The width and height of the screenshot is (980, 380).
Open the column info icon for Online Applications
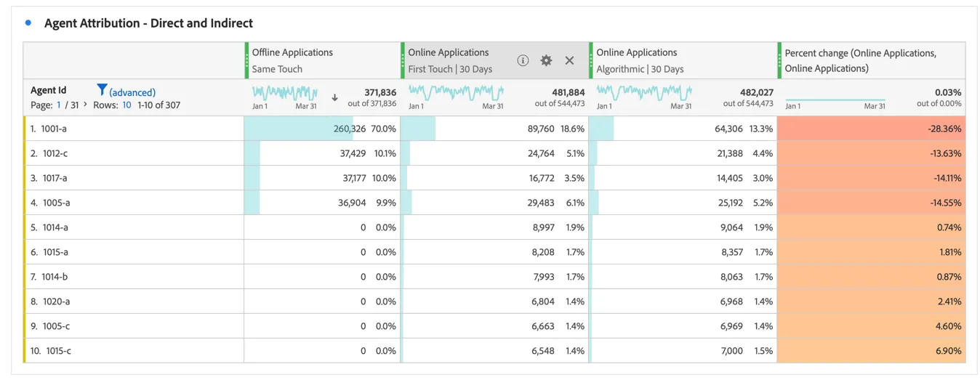coord(523,60)
